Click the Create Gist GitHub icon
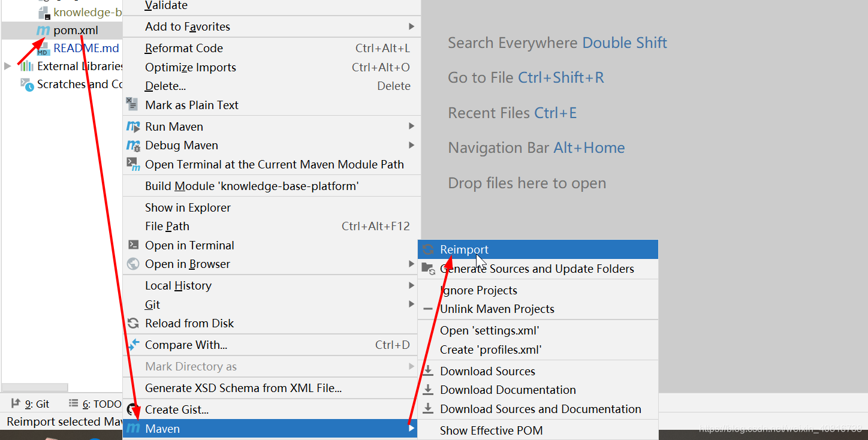 pos(133,410)
